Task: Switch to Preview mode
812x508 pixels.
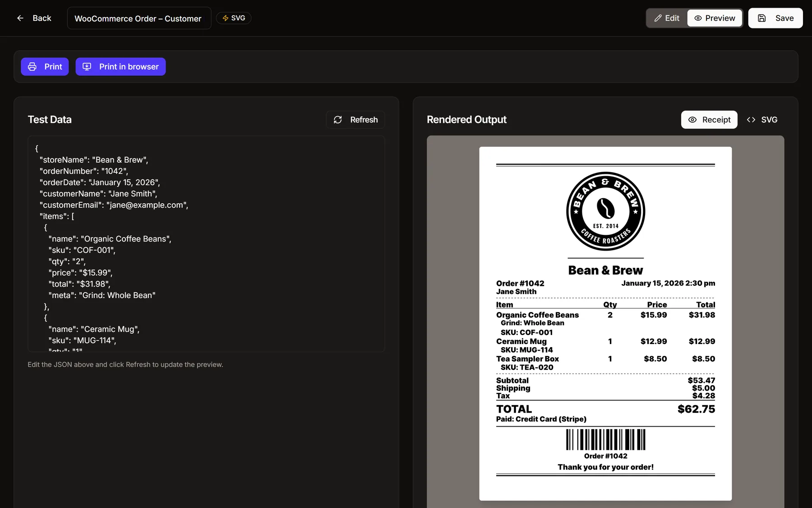Action: point(715,18)
